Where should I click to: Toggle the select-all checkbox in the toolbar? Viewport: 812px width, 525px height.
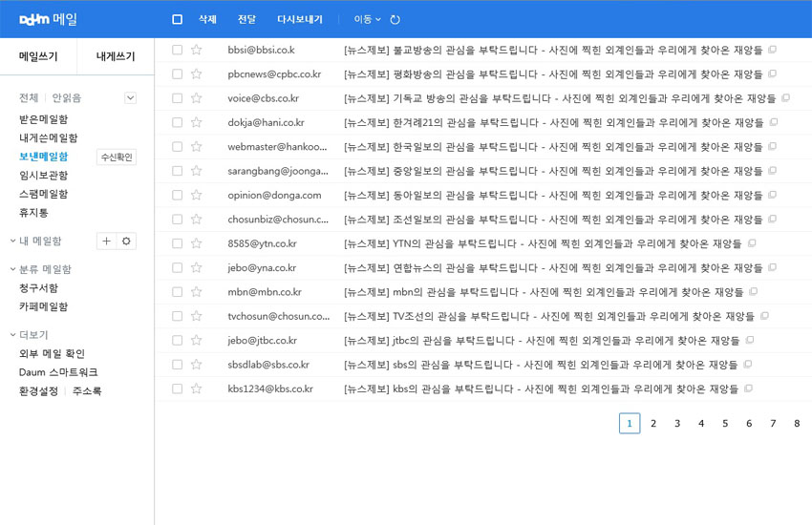click(177, 19)
